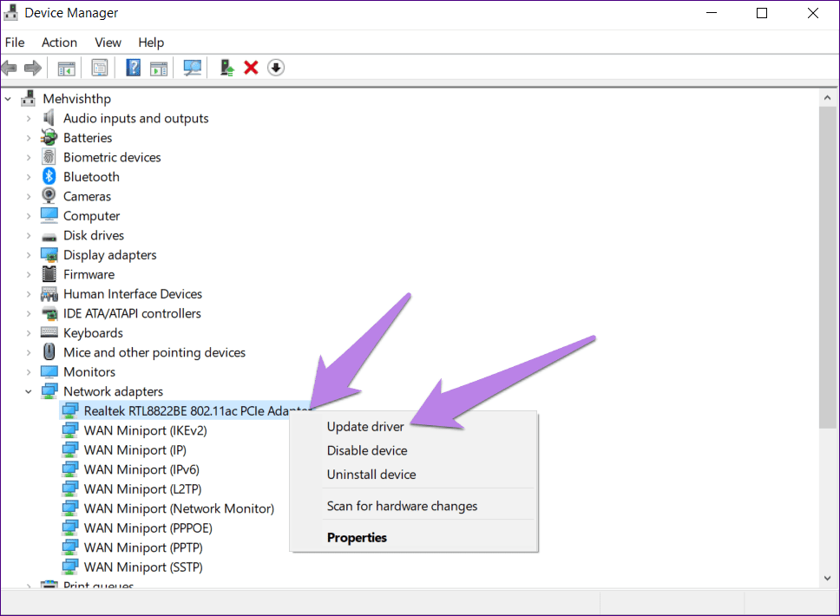Select WAN Miniport (Network Monitor) entry
This screenshot has height=616, width=840.
click(179, 508)
